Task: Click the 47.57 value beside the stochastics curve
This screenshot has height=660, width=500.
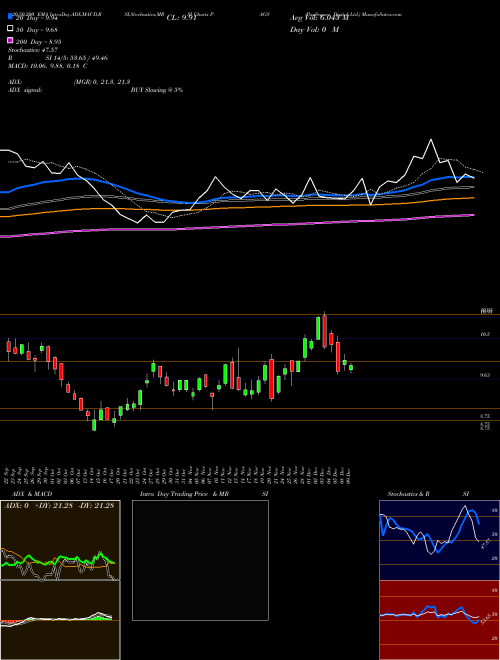Action: (485, 543)
